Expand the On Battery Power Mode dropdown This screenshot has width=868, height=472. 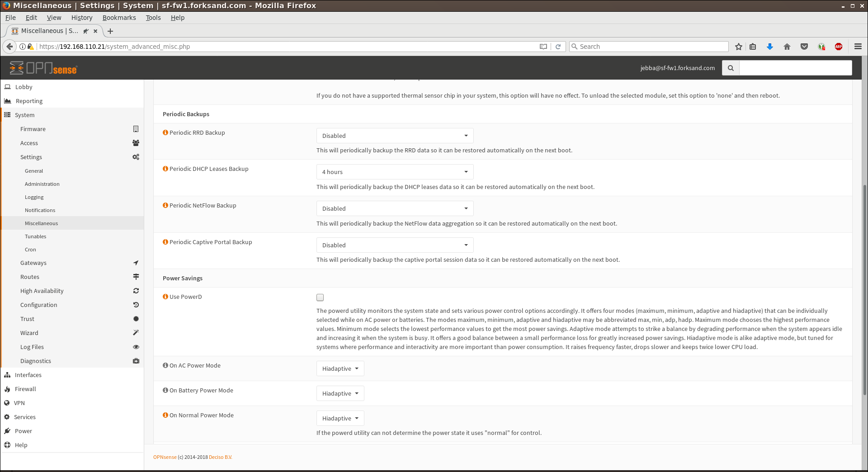[340, 394]
